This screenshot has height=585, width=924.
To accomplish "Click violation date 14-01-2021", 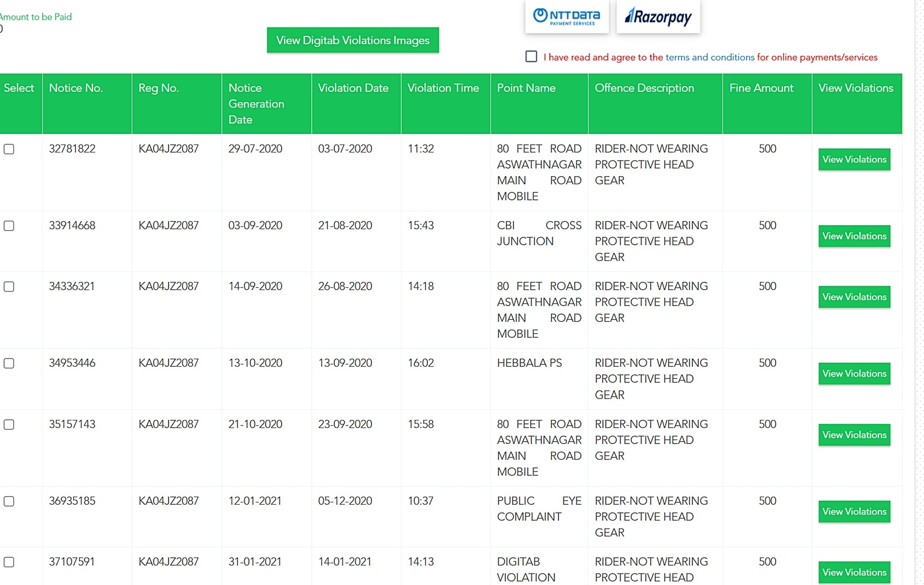I will pyautogui.click(x=345, y=562).
